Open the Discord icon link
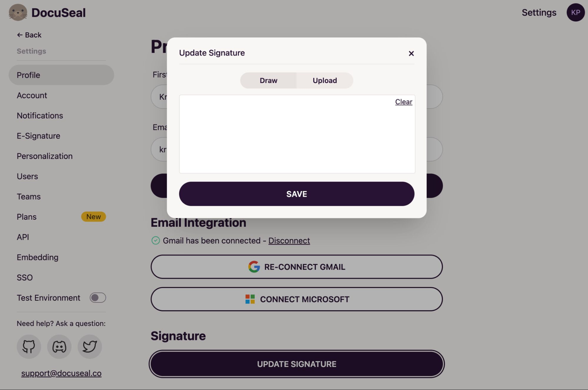Viewport: 588px width, 390px height. click(x=59, y=346)
